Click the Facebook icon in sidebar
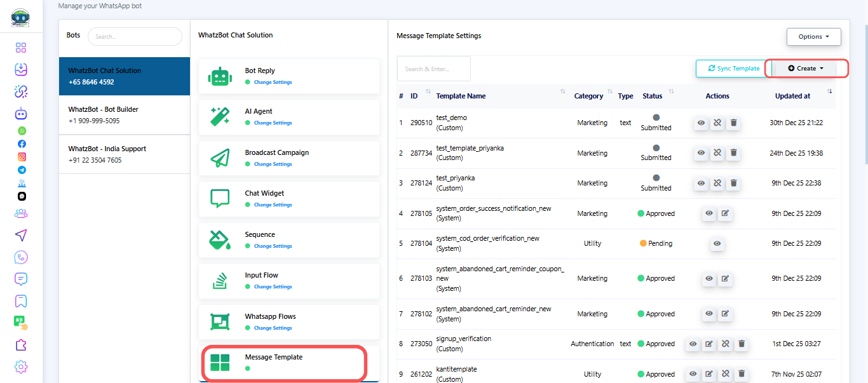This screenshot has height=383, width=868. pos(22,144)
